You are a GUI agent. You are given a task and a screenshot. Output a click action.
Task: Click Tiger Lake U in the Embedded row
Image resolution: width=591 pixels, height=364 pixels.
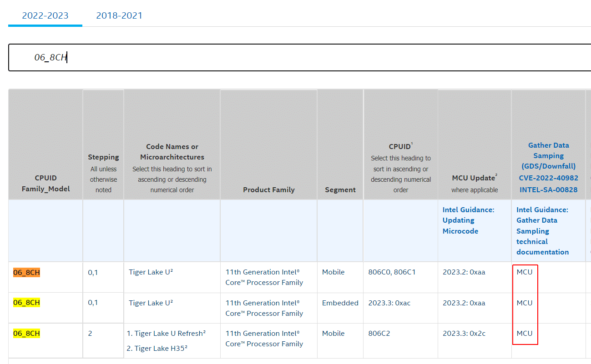point(151,303)
